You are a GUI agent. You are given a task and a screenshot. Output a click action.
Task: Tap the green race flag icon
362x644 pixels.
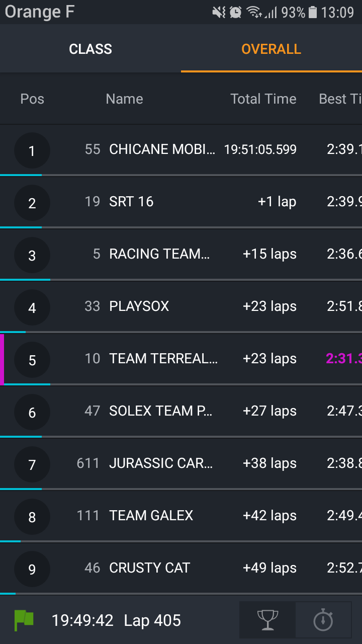24,620
